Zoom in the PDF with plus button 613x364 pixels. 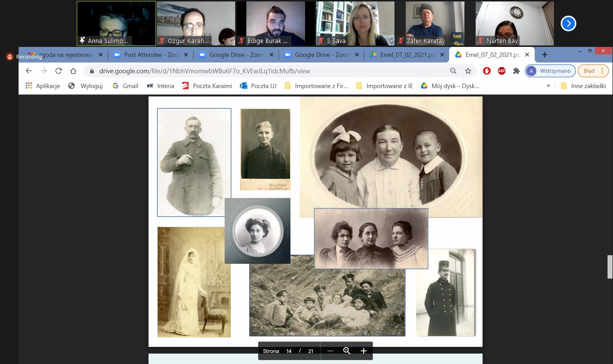pos(364,351)
